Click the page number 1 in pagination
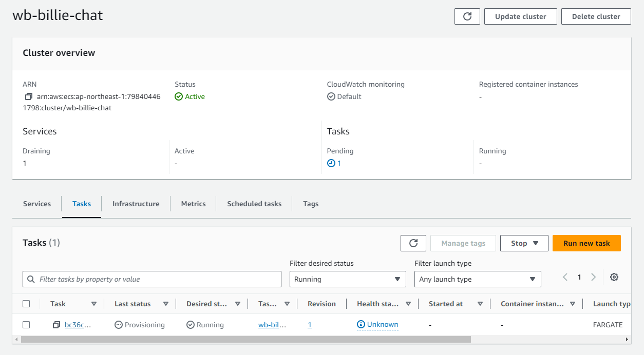The width and height of the screenshot is (644, 355). coord(579,277)
